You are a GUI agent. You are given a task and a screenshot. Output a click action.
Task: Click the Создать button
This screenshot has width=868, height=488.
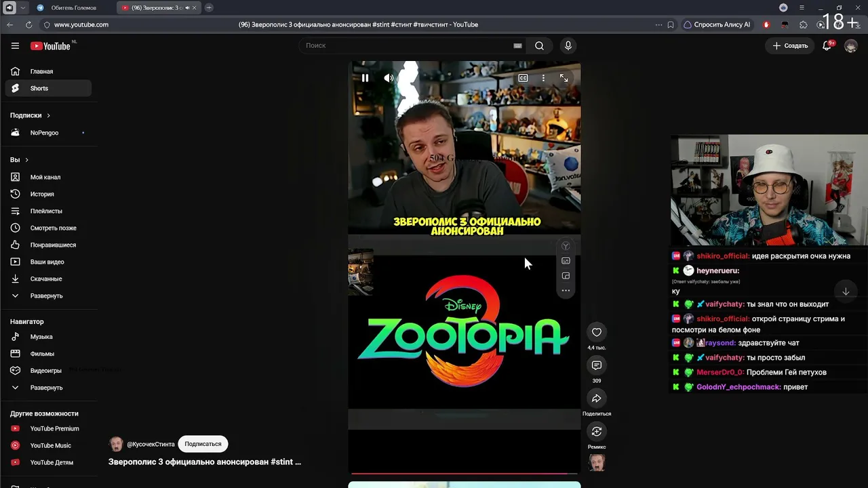pyautogui.click(x=790, y=45)
